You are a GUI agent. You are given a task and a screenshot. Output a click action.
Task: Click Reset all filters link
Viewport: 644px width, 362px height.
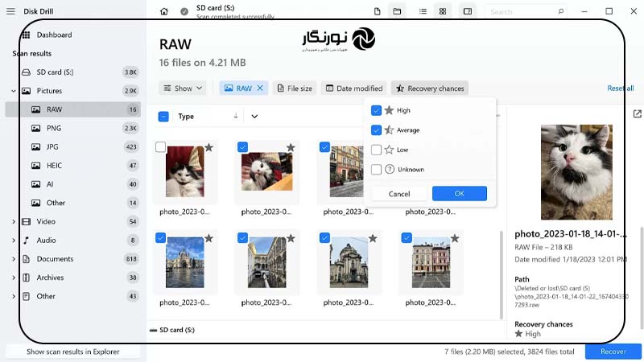[620, 88]
